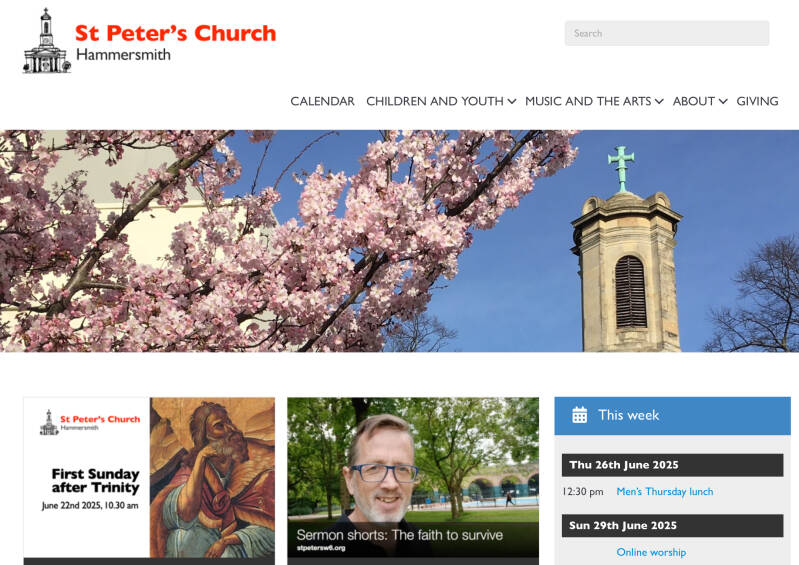Expand the Children and Youth dropdown arrow

(x=512, y=101)
